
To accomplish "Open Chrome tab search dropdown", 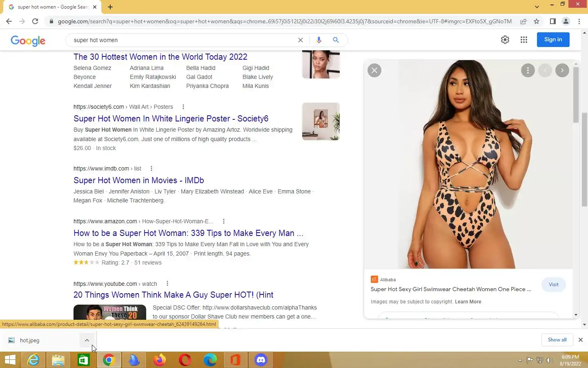I will coord(537,7).
